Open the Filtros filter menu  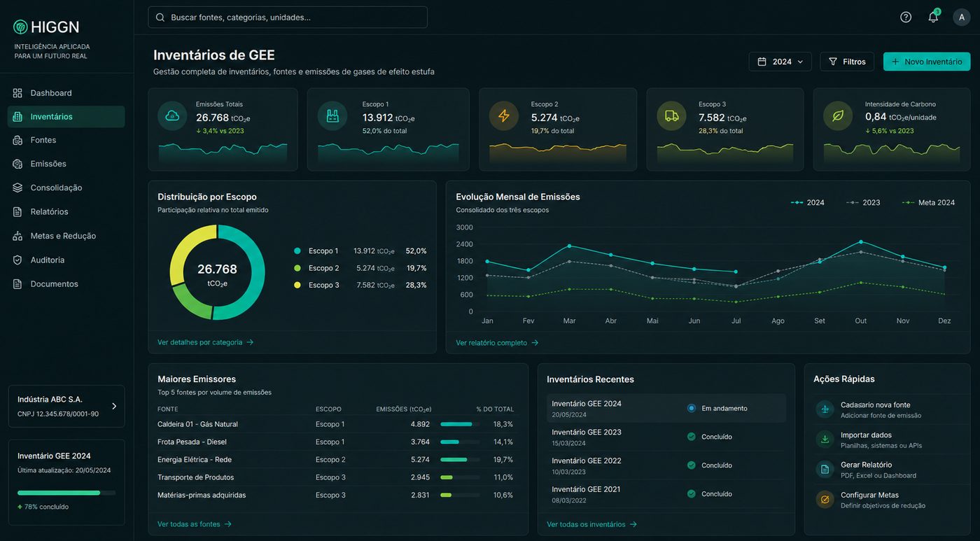[847, 62]
